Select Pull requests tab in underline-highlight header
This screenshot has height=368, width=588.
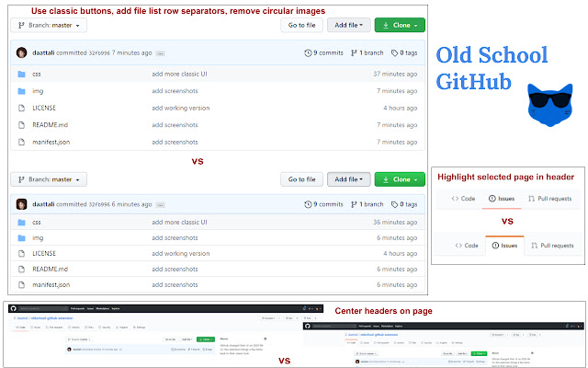click(x=550, y=199)
